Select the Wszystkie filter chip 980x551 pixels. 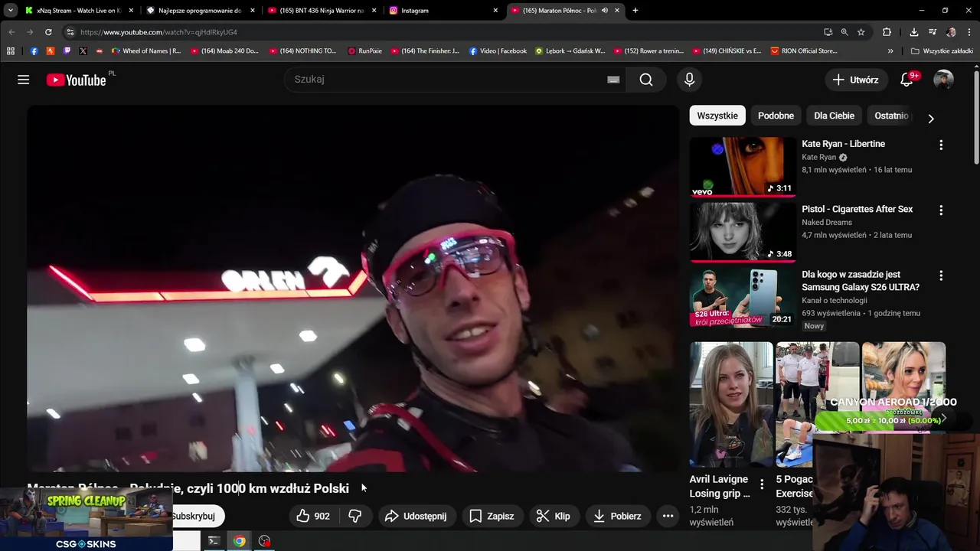coord(717,116)
